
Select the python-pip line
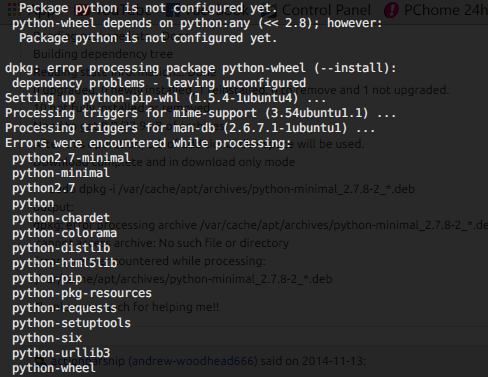coord(47,278)
